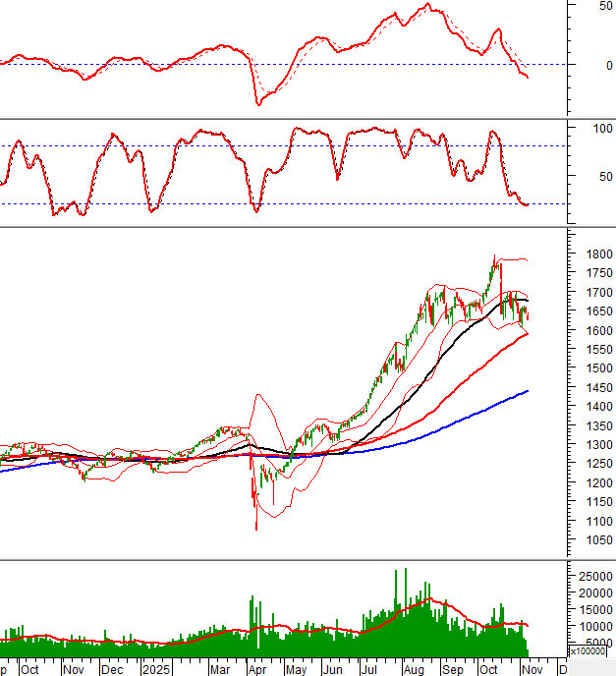Click the 25000 volume axis label
This screenshot has width=616, height=676.
(x=593, y=575)
